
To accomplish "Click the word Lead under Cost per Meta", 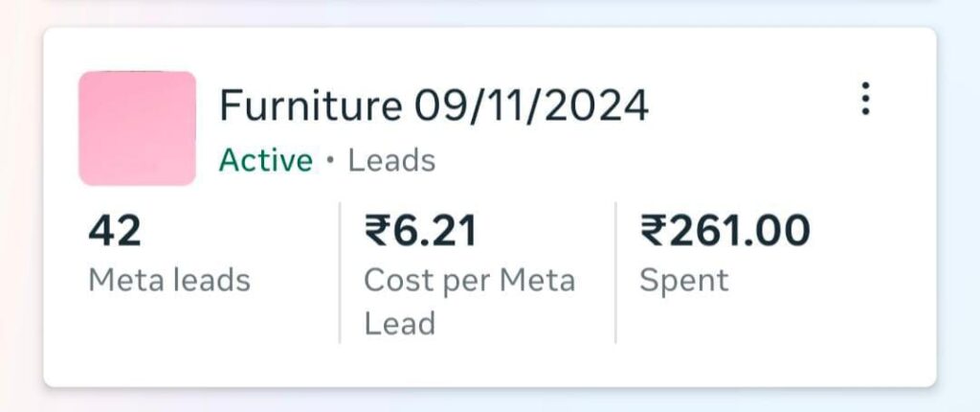I will coord(399,323).
